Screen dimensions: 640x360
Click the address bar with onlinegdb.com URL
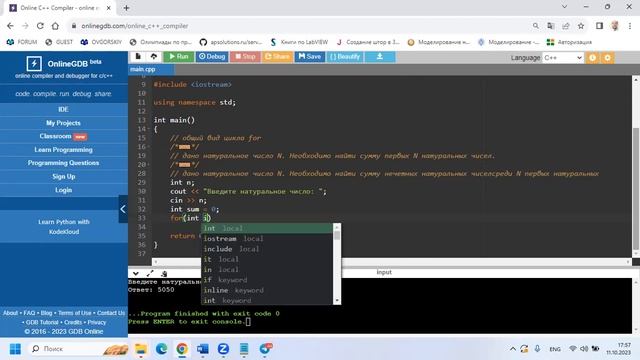pyautogui.click(x=134, y=26)
